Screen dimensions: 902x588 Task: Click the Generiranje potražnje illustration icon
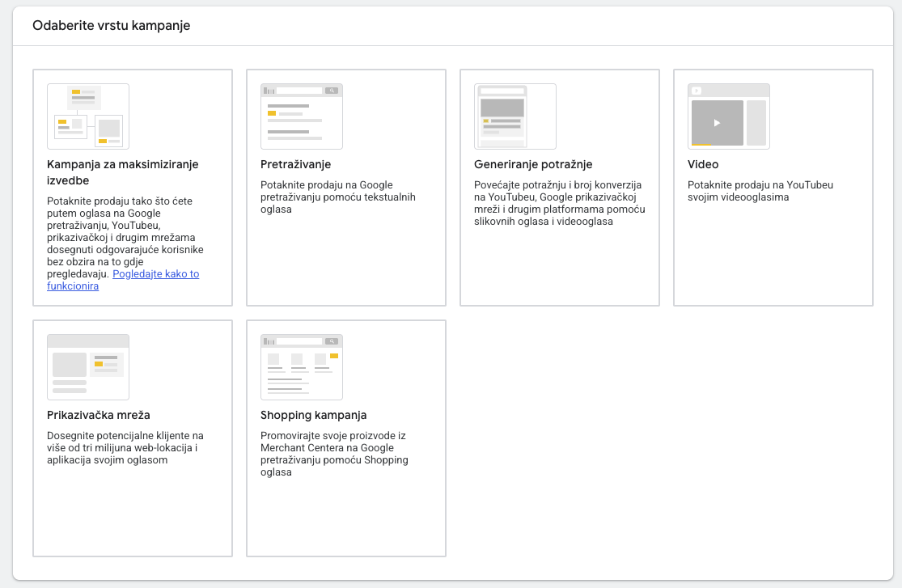tap(515, 116)
